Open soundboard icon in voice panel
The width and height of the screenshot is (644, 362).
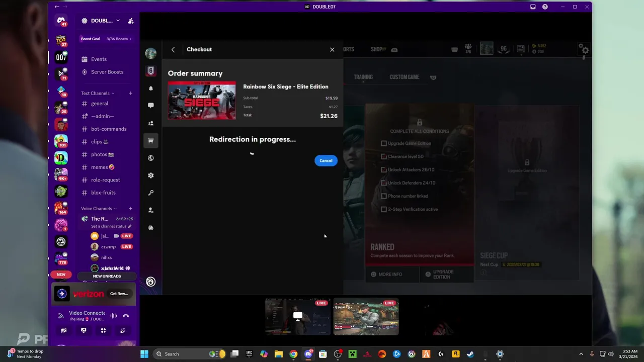click(123, 330)
